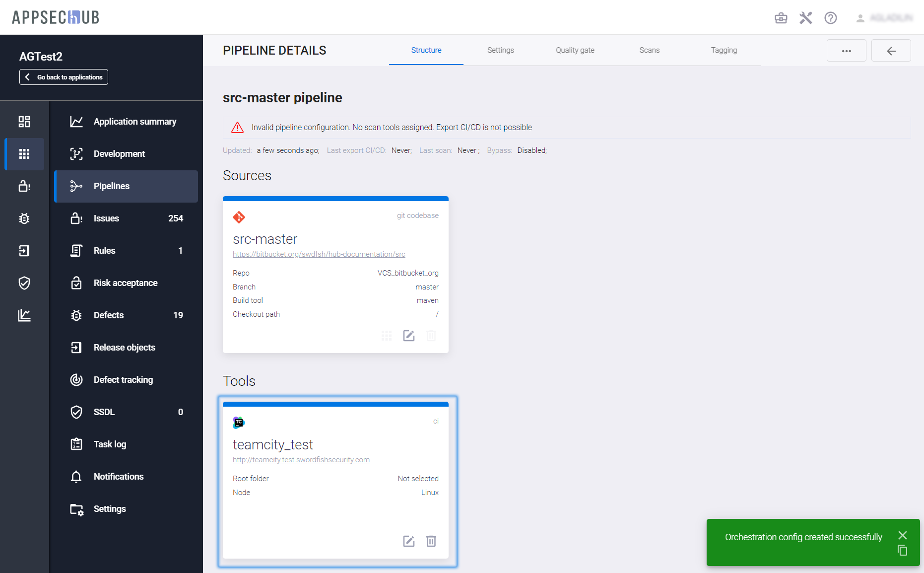Screen dimensions: 924x573
Task: Open the help question mark icon
Action: 830,18
